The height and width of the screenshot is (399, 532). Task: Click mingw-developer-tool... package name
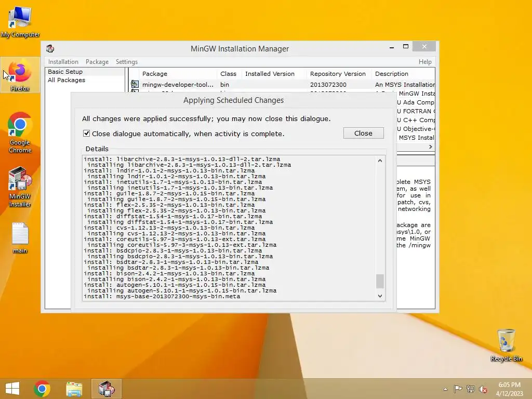point(178,85)
